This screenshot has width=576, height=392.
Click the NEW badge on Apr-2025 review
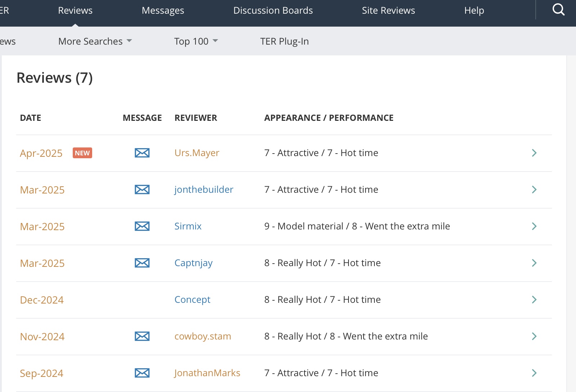(82, 153)
